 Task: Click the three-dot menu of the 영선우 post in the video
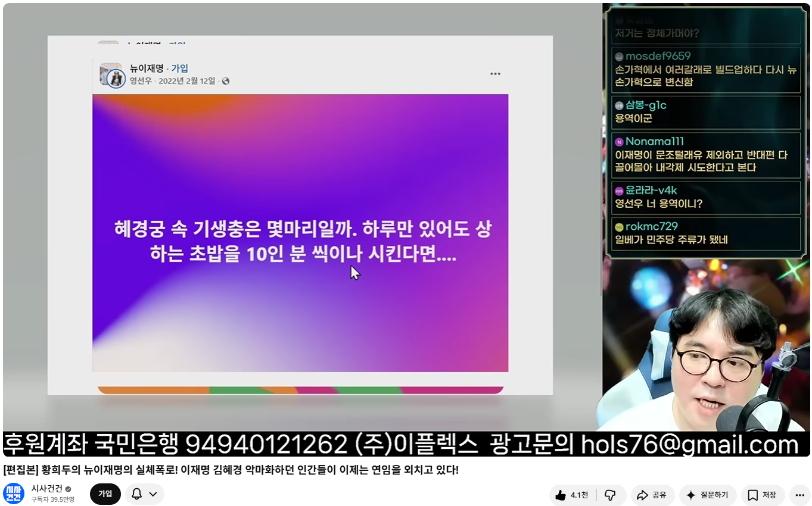(495, 74)
